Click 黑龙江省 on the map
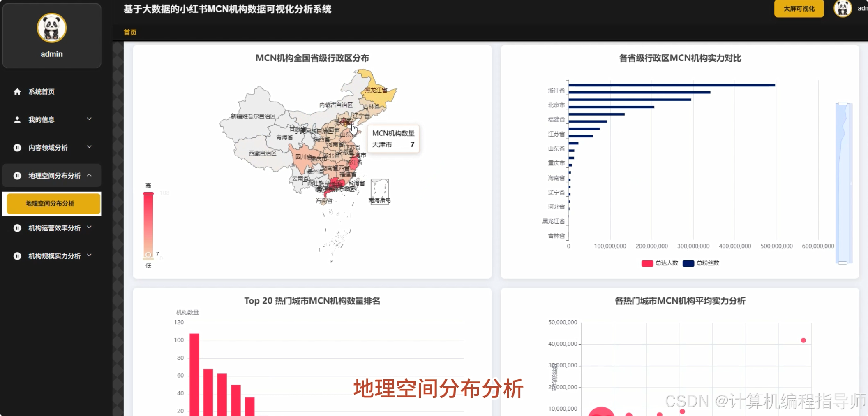Image resolution: width=868 pixels, height=416 pixels. click(376, 90)
